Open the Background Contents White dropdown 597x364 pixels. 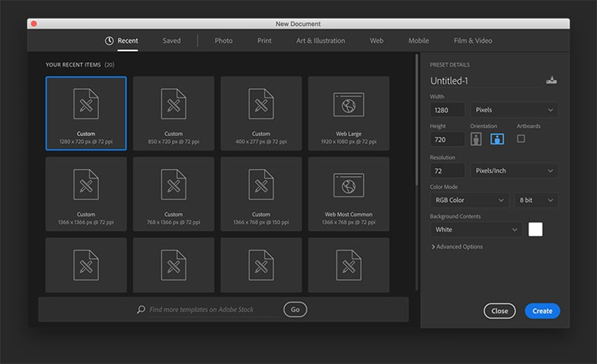pos(476,230)
